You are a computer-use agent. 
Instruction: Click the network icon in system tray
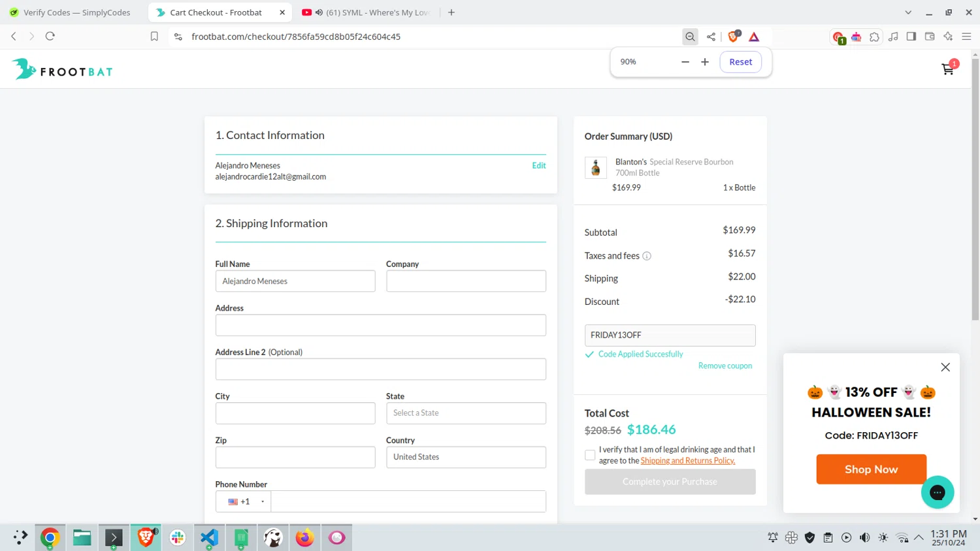(902, 537)
